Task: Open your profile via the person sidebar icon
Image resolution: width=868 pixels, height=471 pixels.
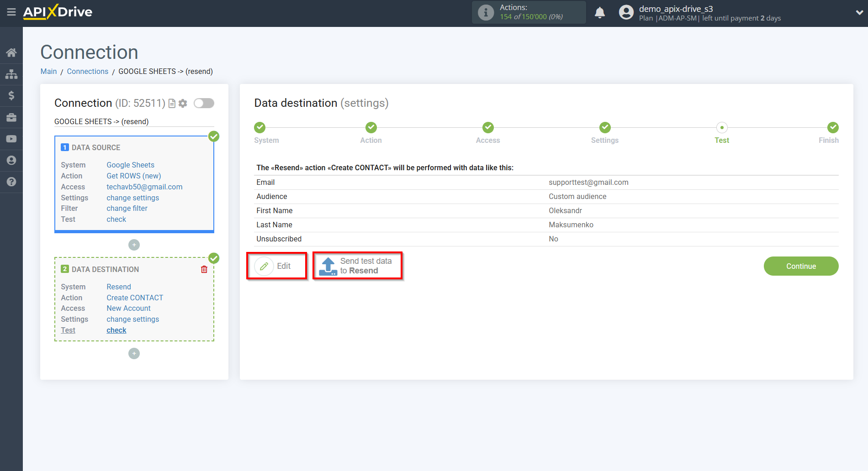Action: [x=11, y=160]
